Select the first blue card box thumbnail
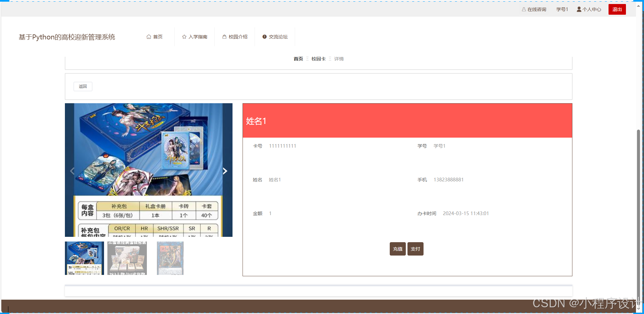 pyautogui.click(x=84, y=258)
